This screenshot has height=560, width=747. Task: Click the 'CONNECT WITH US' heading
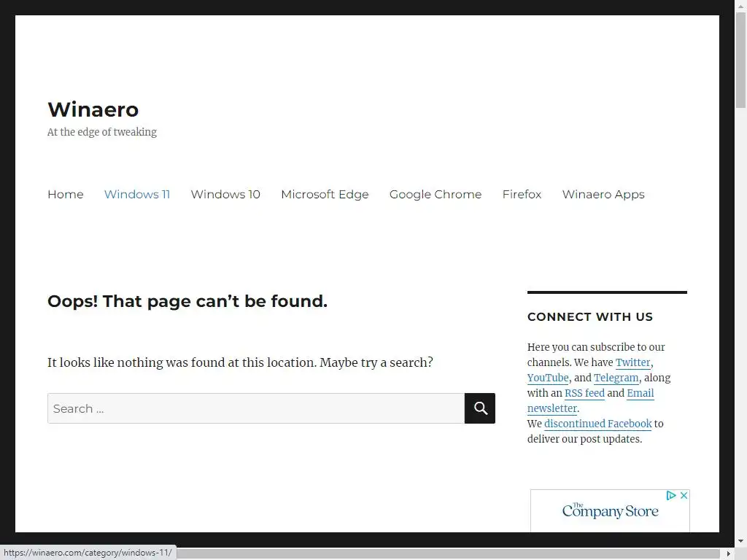[x=589, y=316]
